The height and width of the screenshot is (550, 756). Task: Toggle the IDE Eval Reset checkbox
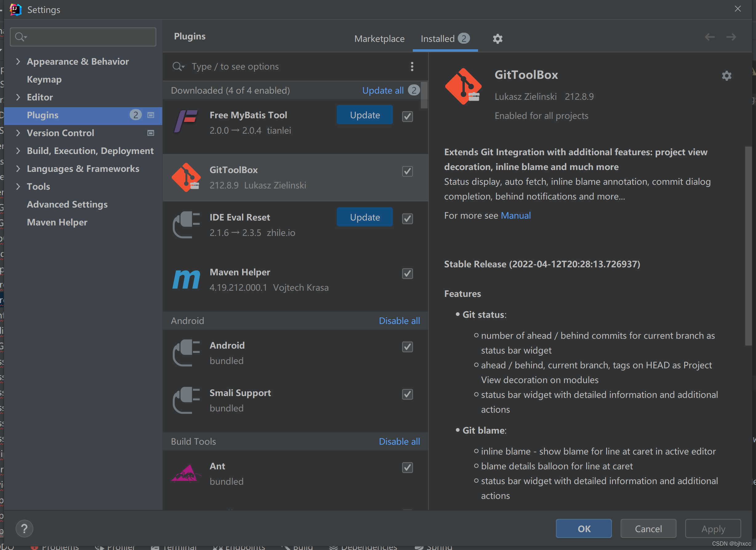pyautogui.click(x=407, y=218)
